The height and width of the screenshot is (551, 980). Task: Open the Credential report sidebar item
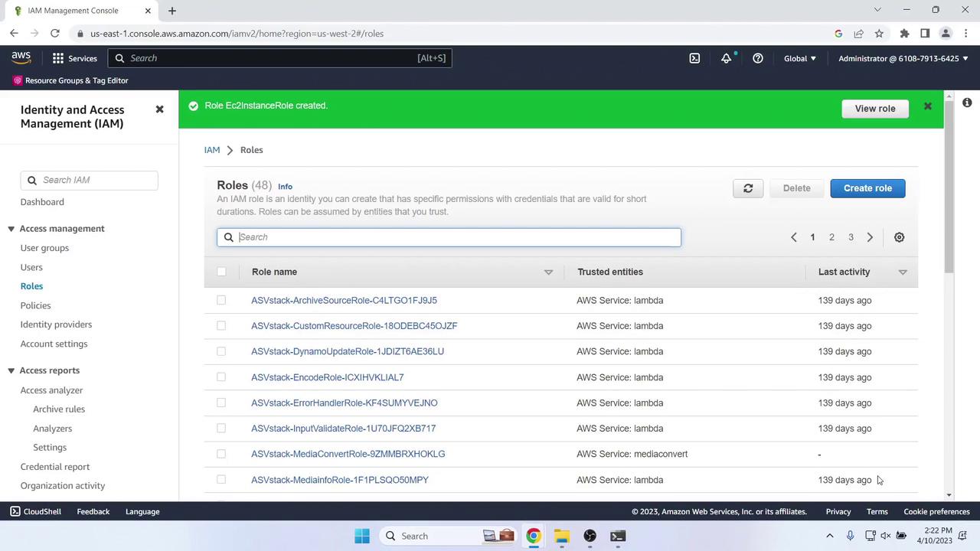(55, 467)
